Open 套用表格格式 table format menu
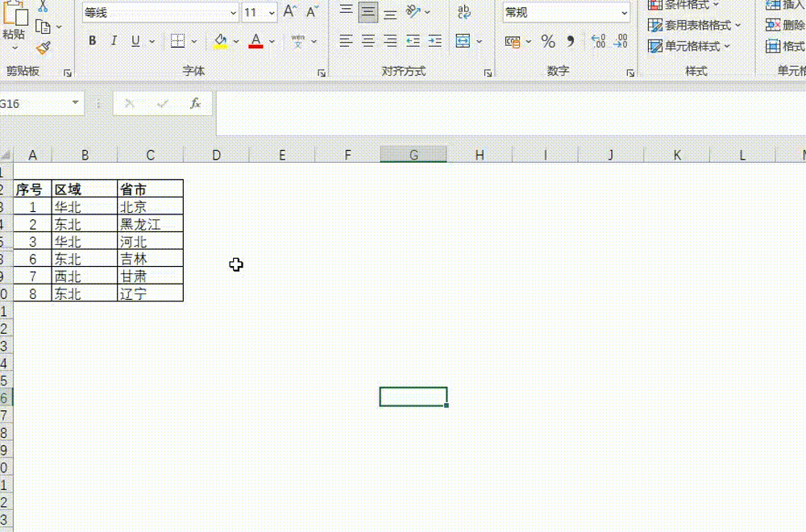The height and width of the screenshot is (532, 806). point(695,25)
